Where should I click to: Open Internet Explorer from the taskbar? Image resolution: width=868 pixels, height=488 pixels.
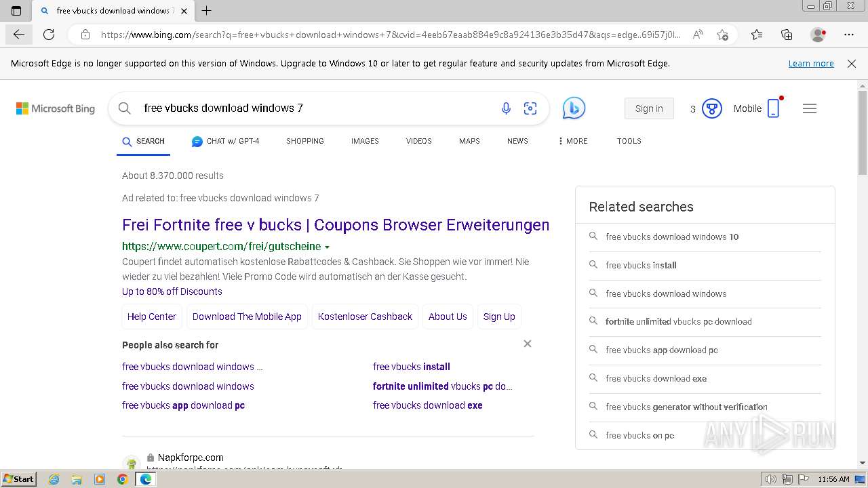point(54,479)
